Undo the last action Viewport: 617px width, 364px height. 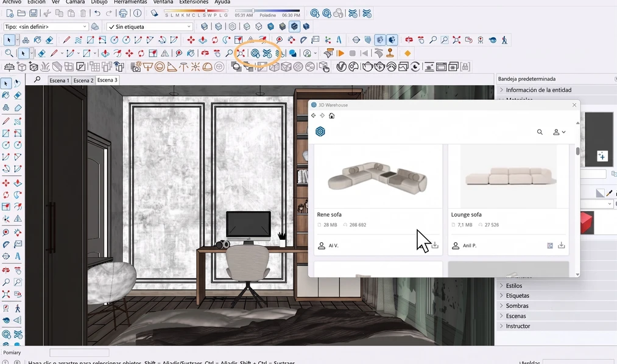click(97, 13)
